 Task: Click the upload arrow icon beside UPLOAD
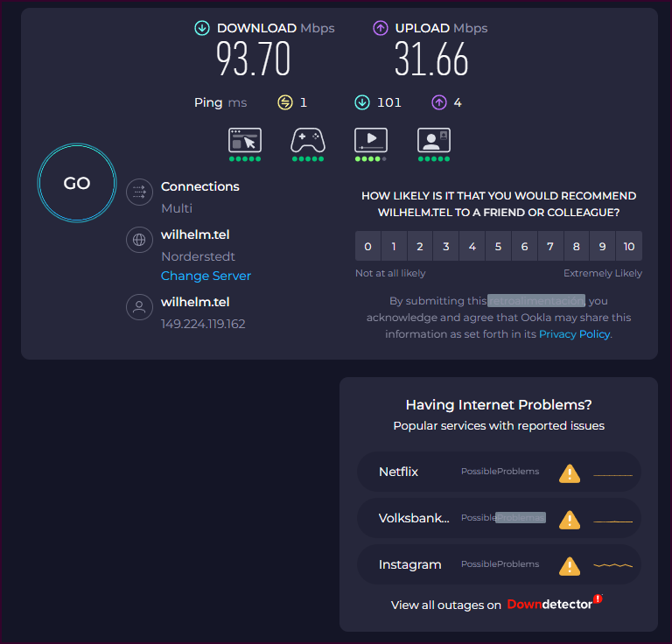380,28
